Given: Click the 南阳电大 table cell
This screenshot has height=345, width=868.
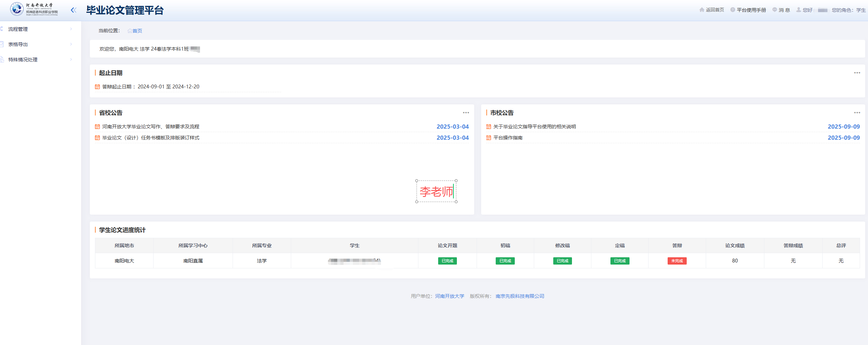Looking at the screenshot, I should (x=124, y=261).
